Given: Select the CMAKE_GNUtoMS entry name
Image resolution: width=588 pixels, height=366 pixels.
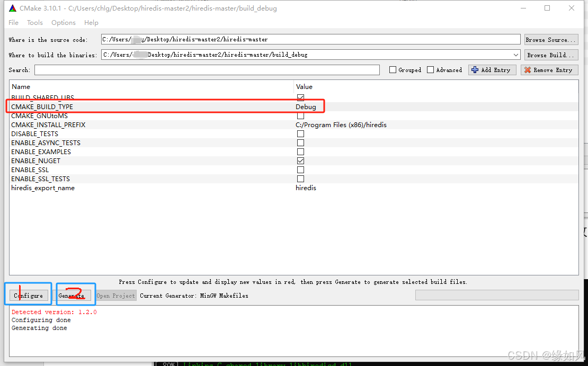Looking at the screenshot, I should click(39, 116).
